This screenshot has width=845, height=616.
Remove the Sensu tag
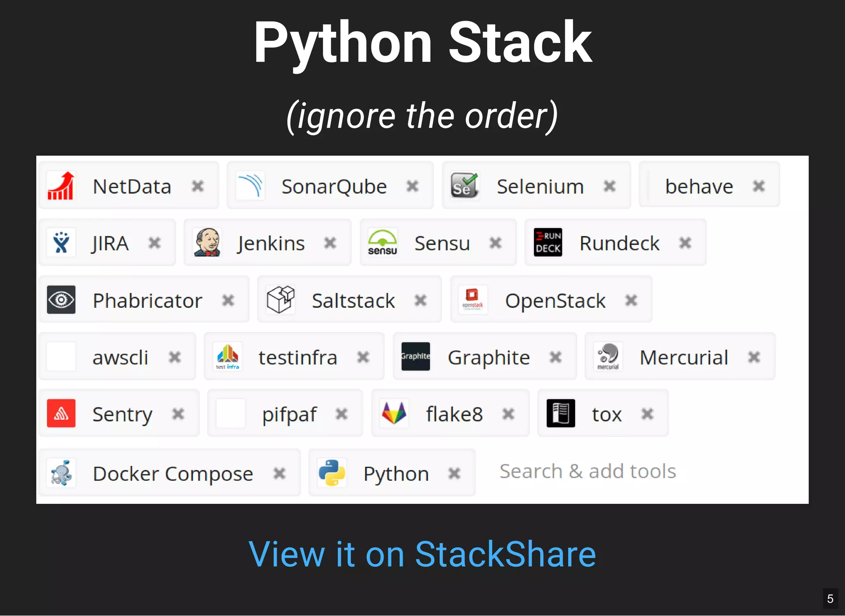pyautogui.click(x=496, y=243)
